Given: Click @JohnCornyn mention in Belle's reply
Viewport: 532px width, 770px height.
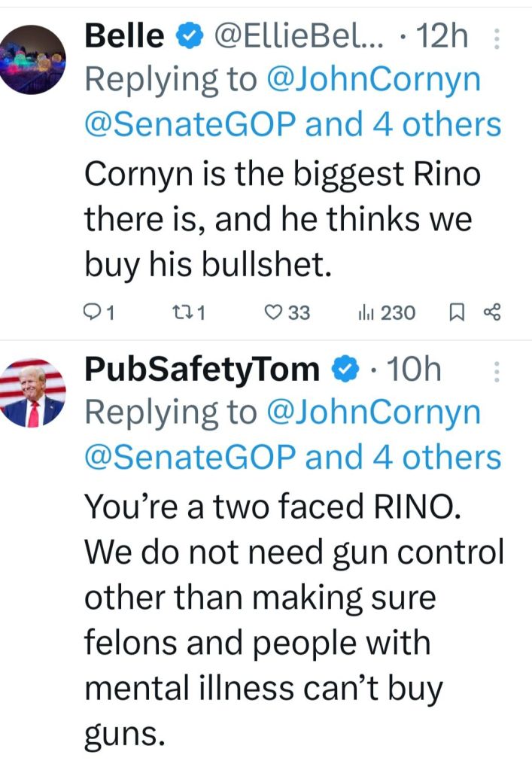Looking at the screenshot, I should (x=374, y=81).
